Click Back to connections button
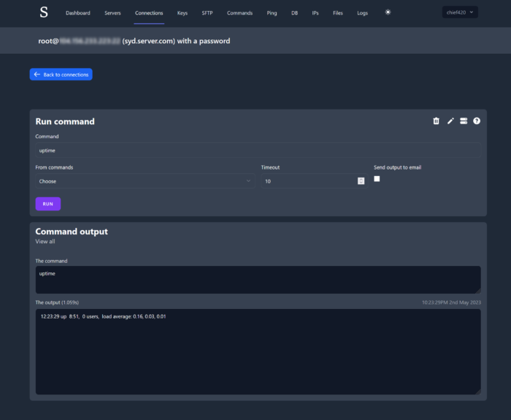Image resolution: width=511 pixels, height=420 pixels. pyautogui.click(x=61, y=75)
